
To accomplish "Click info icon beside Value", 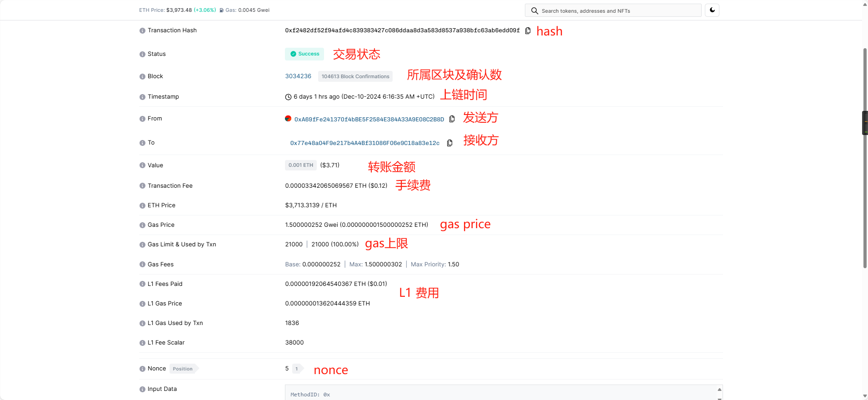I will pyautogui.click(x=142, y=165).
